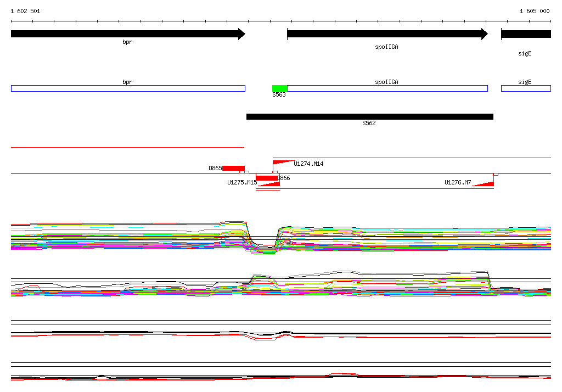Click the spoIIGA label above blue box
Screen dimensions: 562x392
pos(386,82)
